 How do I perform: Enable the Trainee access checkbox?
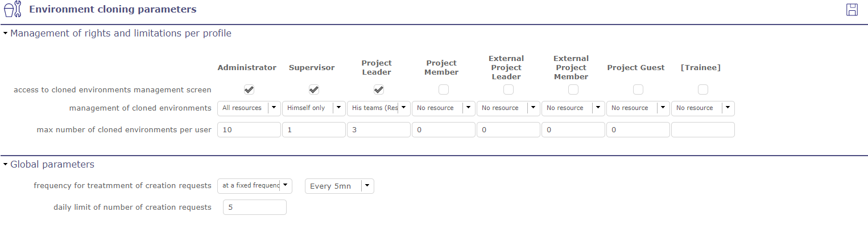coord(703,89)
